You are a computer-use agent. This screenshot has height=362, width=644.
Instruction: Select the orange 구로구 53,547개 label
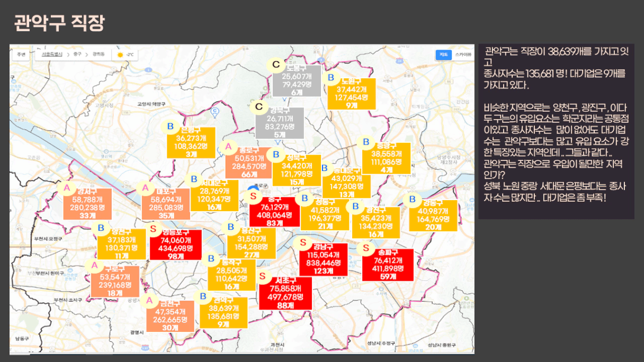pyautogui.click(x=115, y=281)
